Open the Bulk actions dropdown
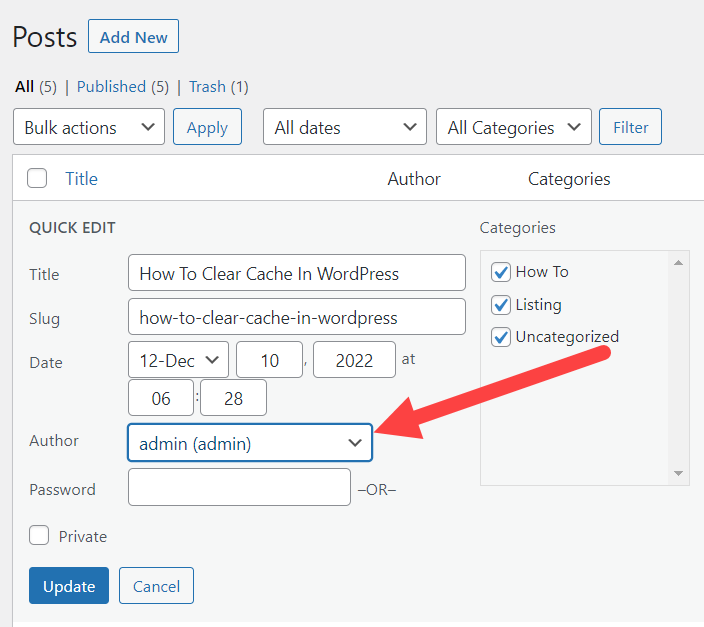The image size is (704, 627). click(89, 128)
